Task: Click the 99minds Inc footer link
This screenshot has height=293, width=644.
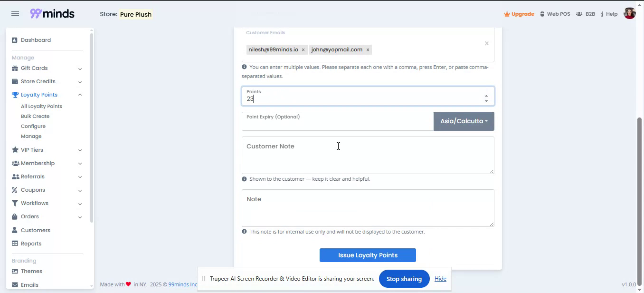Action: coord(183,284)
